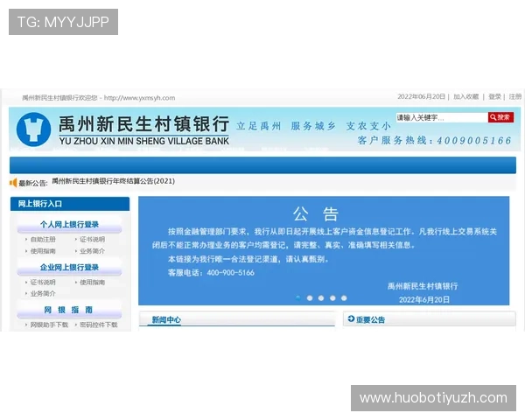The image size is (525, 420).
Task: Select the third carousel dot on the banner
Action: 321,298
